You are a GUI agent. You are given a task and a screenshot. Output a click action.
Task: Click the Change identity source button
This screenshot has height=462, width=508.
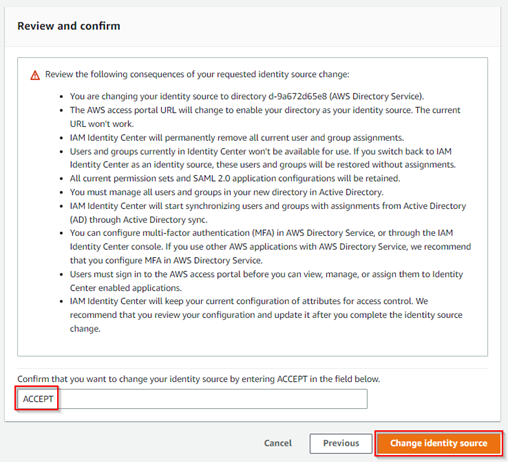click(x=439, y=443)
